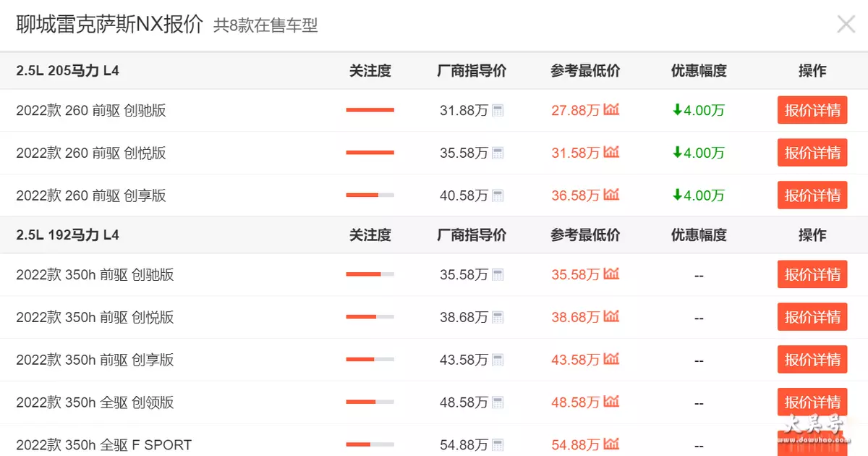Open calculator icon for 350h 前驱 创悦版
Screen dimensions: 868x456
(x=498, y=318)
